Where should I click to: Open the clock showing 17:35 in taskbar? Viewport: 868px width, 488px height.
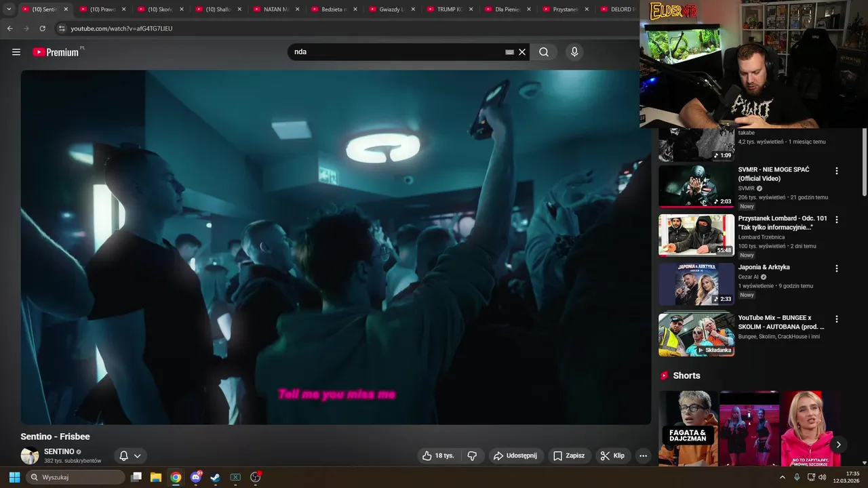tap(847, 477)
